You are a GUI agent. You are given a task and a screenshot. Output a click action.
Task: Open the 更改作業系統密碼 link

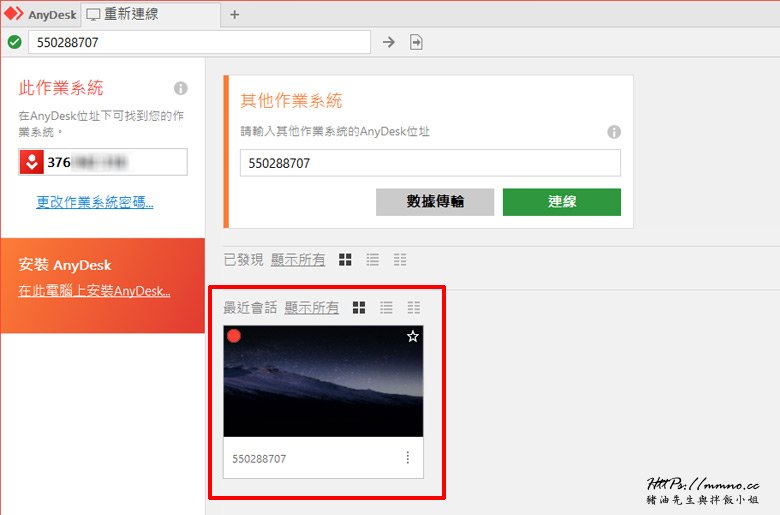[95, 203]
